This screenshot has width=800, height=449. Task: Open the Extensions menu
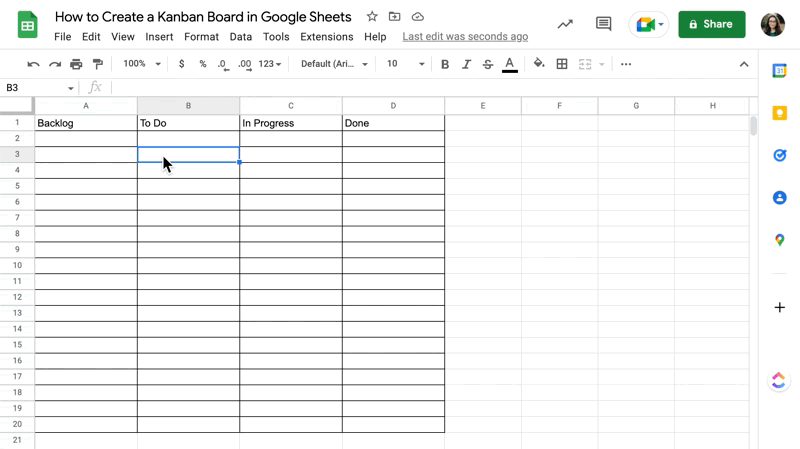tap(326, 37)
